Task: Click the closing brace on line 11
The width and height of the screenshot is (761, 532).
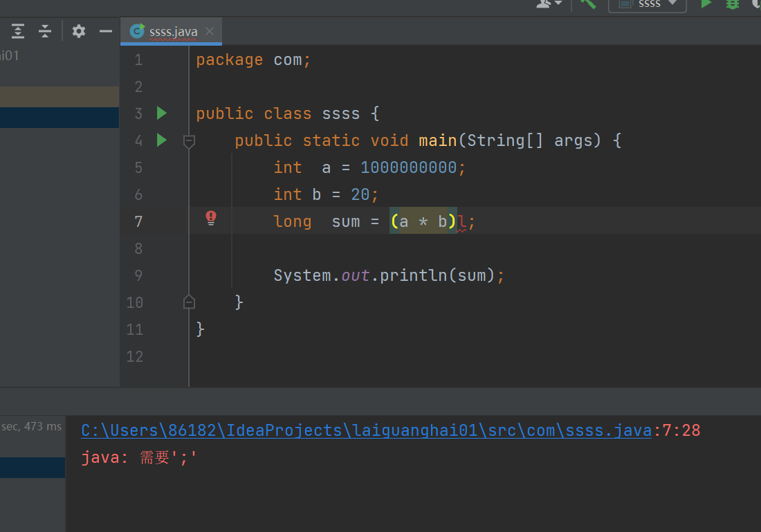Action: point(200,329)
